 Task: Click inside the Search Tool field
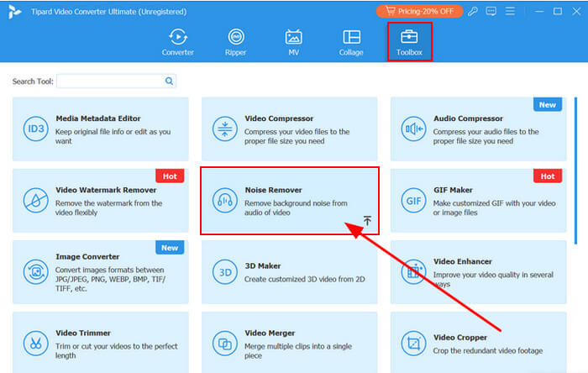109,81
